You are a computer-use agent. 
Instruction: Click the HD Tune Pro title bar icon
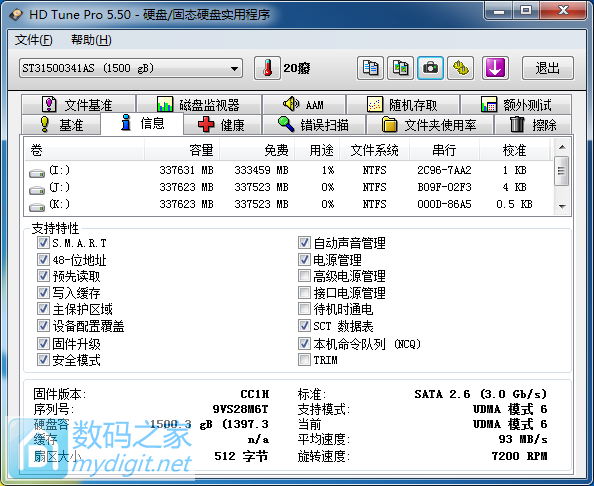[x=16, y=15]
